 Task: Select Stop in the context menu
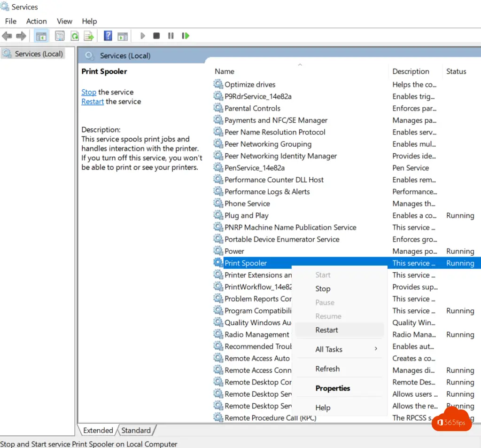pos(323,289)
